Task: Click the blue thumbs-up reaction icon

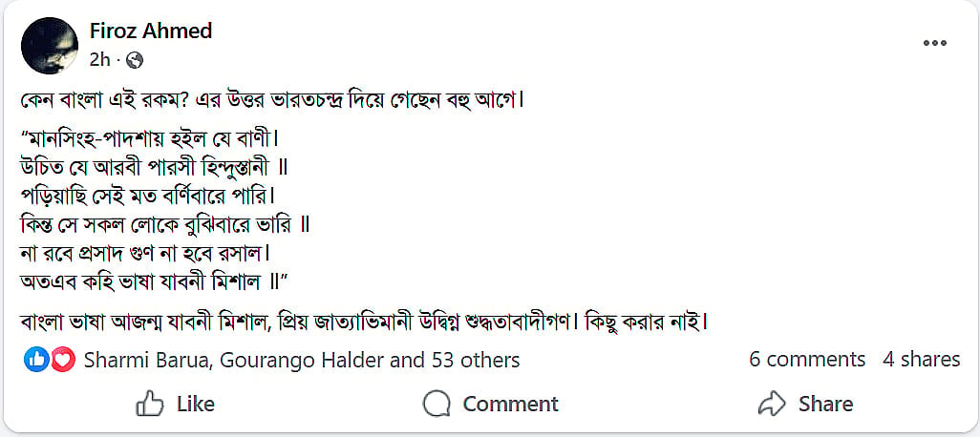Action: (36, 360)
